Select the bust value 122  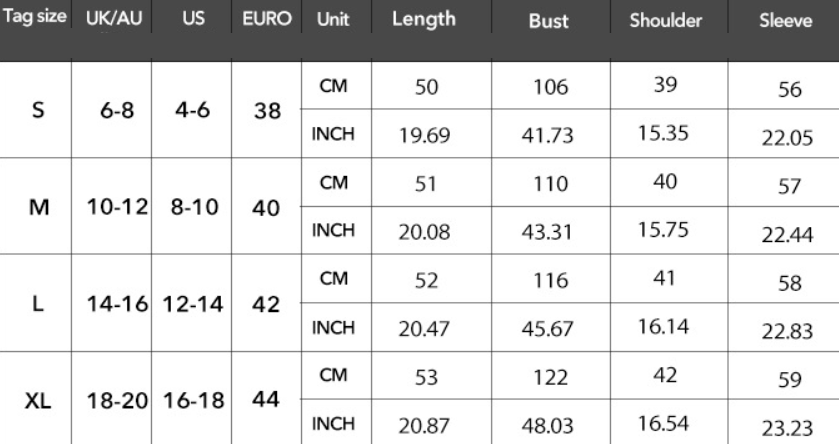click(548, 380)
